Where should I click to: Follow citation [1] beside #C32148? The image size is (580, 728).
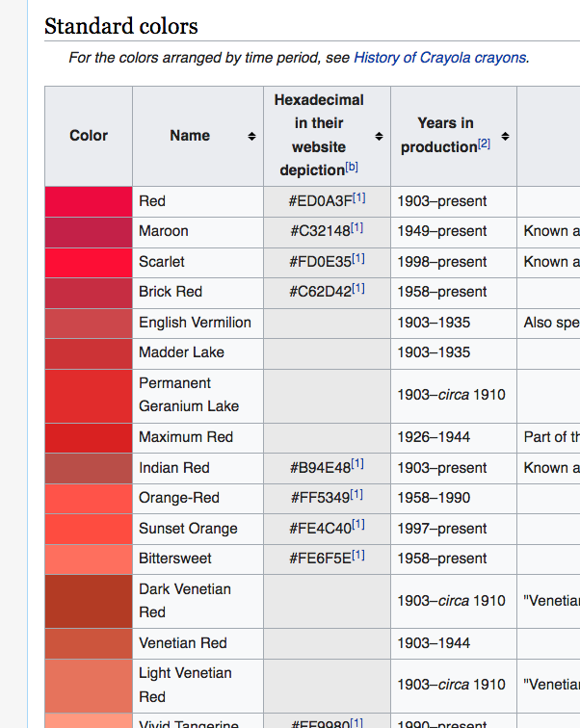(x=357, y=228)
